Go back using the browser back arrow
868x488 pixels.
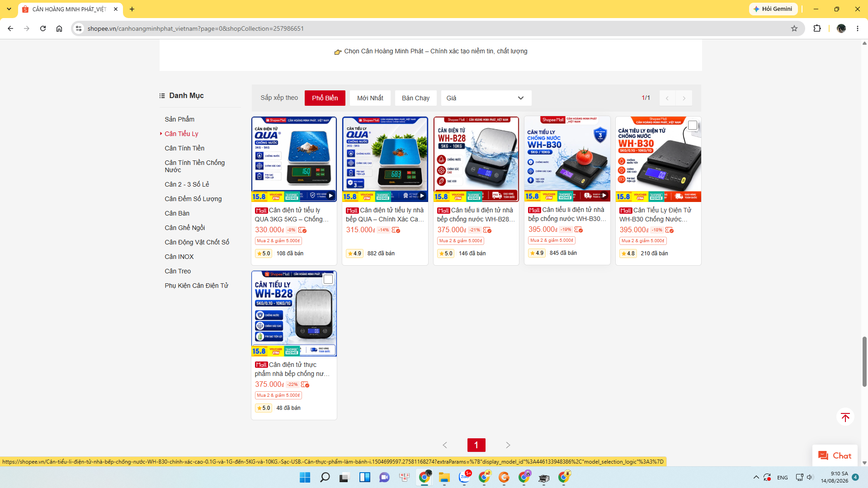tap(10, 28)
